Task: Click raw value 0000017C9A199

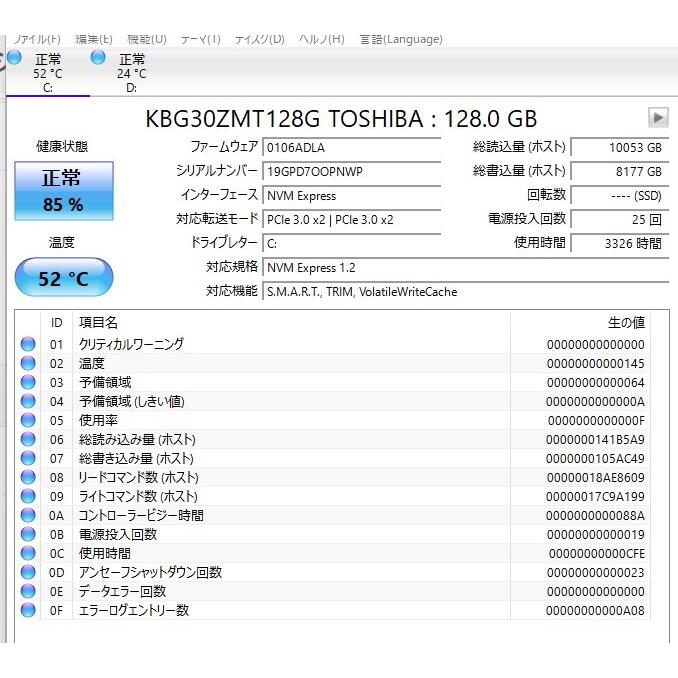Action: 595,497
